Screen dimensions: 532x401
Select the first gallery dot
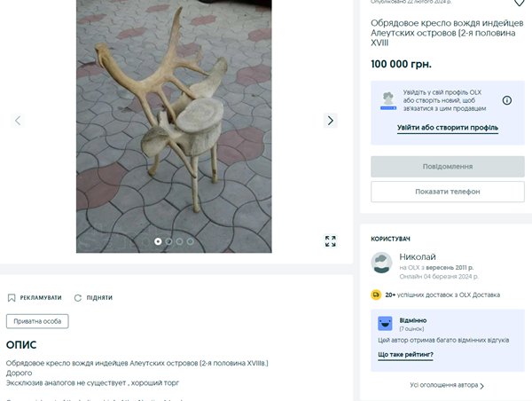pyautogui.click(x=158, y=241)
